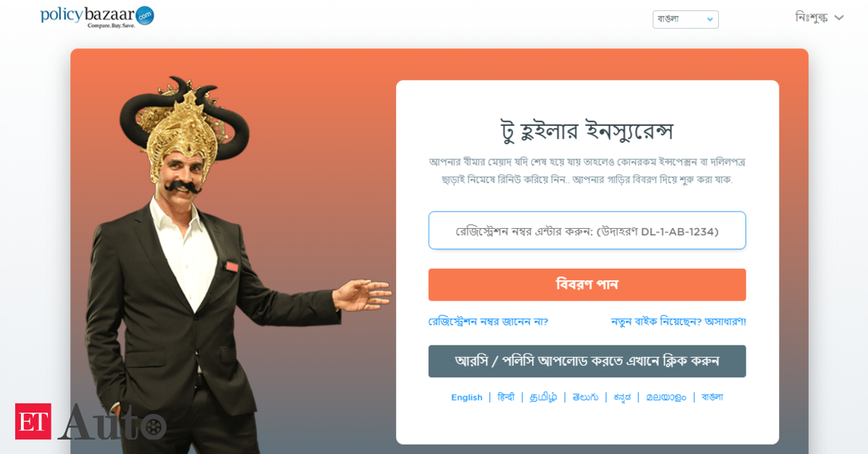Viewport: 868px width, 454px height.
Task: Click the small arrow inside language dropdown
Action: click(x=709, y=20)
